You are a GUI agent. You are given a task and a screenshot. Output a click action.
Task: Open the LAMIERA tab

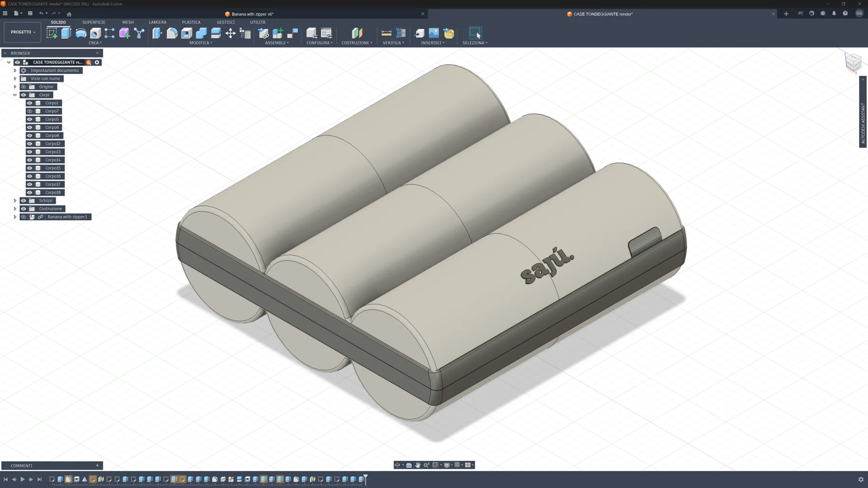(157, 22)
